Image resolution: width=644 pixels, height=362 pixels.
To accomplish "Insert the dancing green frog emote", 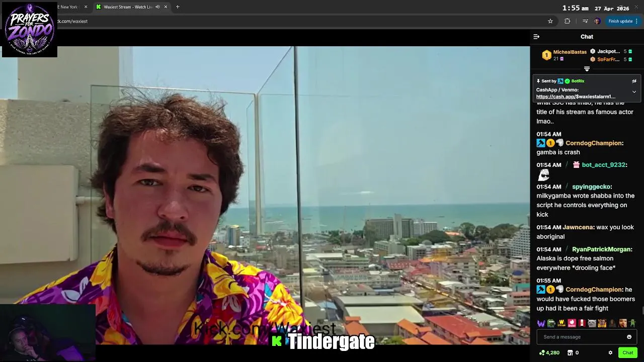I will click(x=633, y=323).
